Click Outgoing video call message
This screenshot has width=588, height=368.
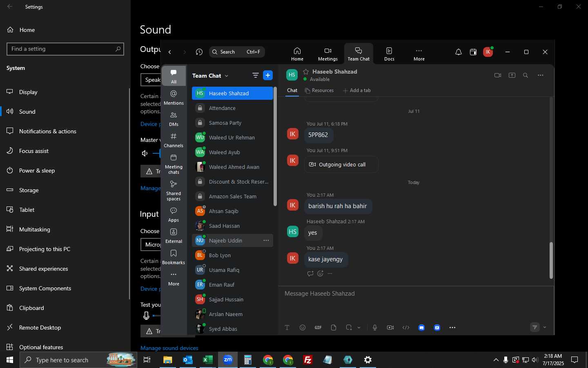(341, 164)
